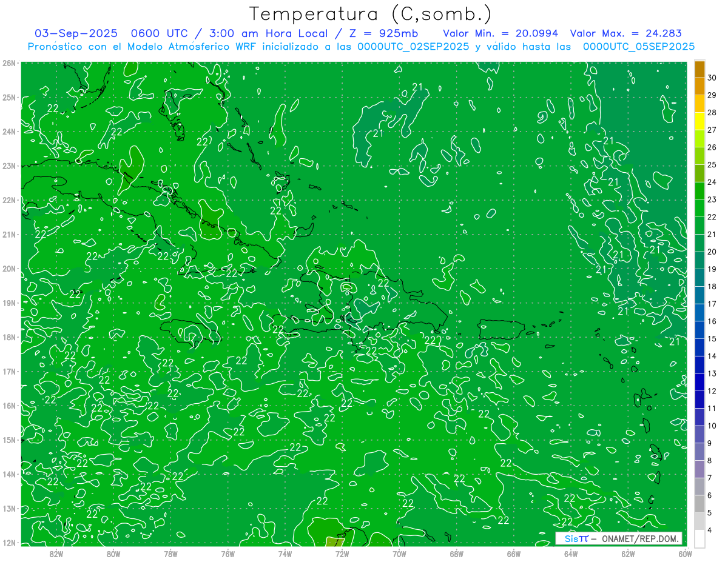Click the '0000UTC_02SEP2025' initialization time
This screenshot has height=562, width=728.
[413, 47]
